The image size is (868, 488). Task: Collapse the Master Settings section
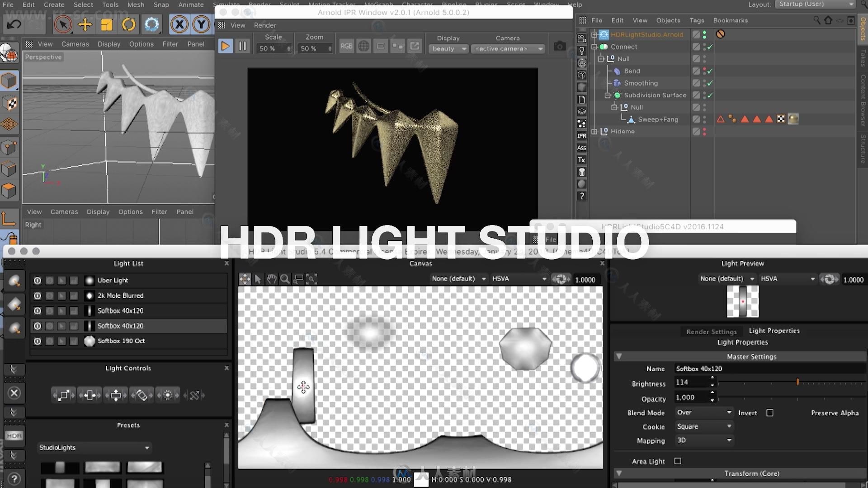click(x=619, y=357)
